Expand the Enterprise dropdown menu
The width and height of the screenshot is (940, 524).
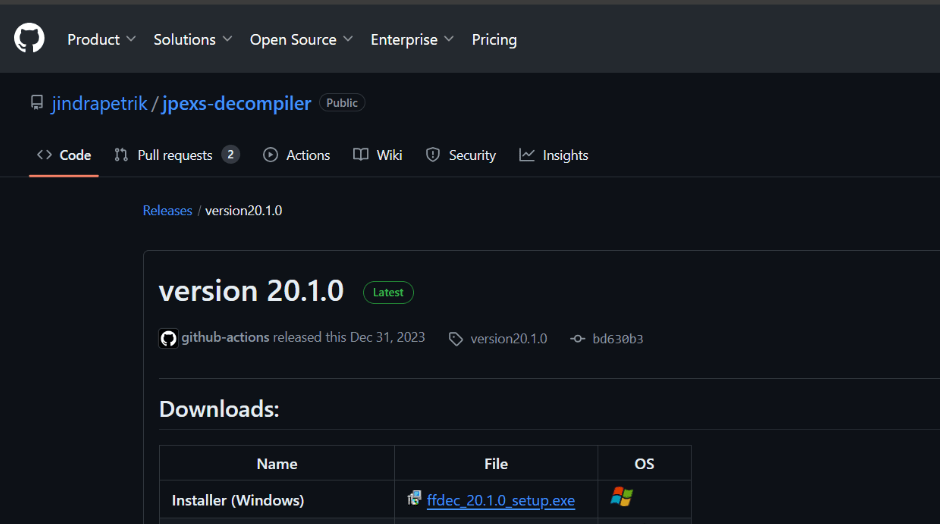point(412,40)
